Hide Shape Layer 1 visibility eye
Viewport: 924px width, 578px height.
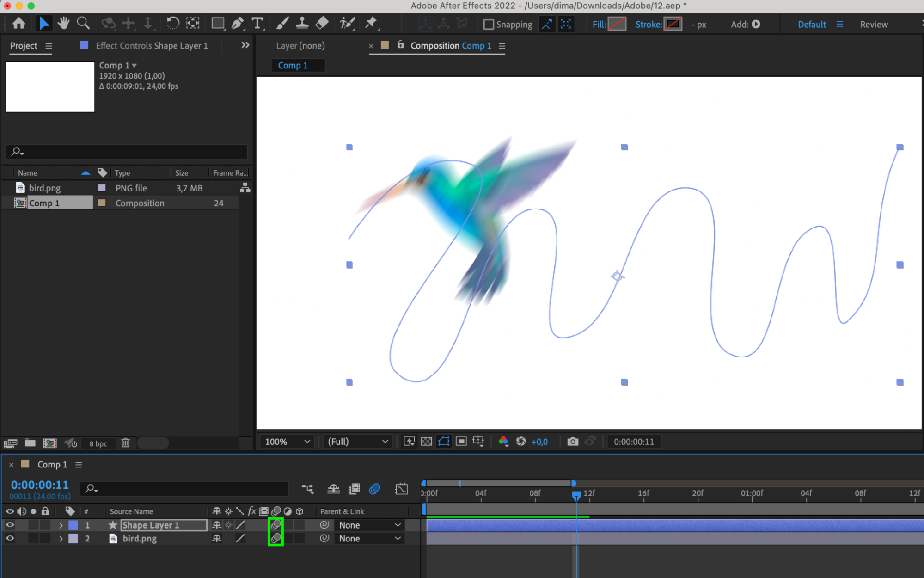pyautogui.click(x=10, y=525)
